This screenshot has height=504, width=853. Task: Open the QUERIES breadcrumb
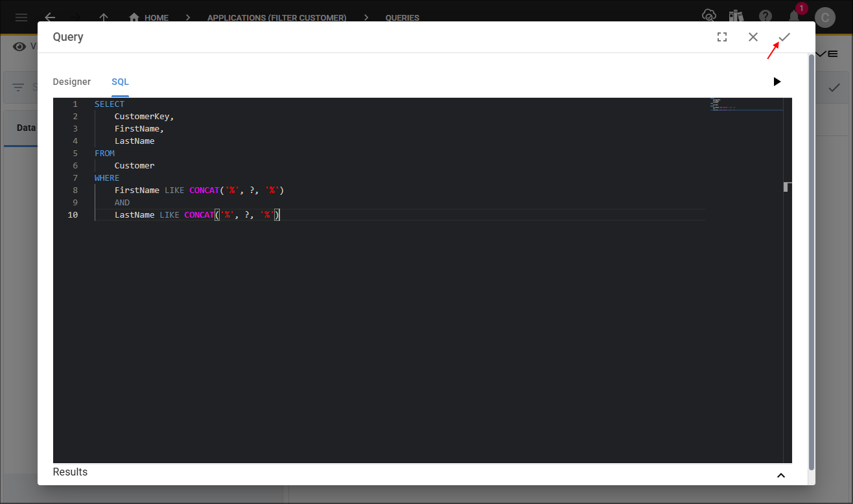point(403,17)
